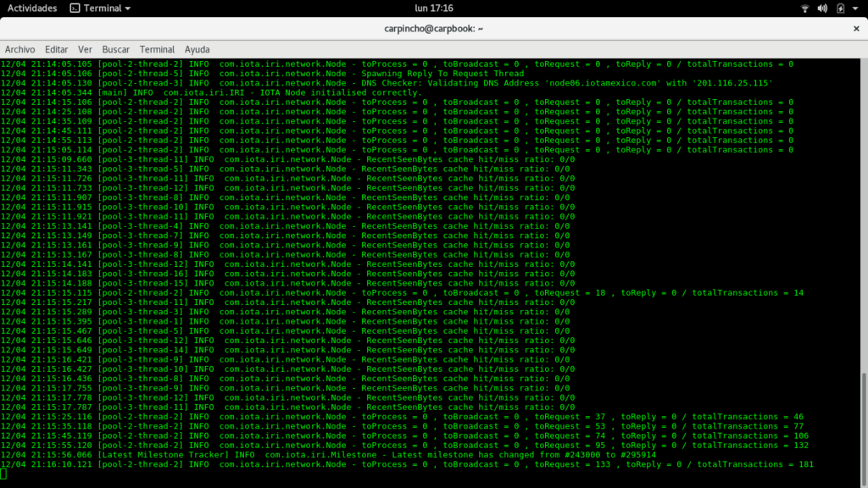Click the speaker volume icon in the top bar
The image size is (868, 488).
point(821,8)
